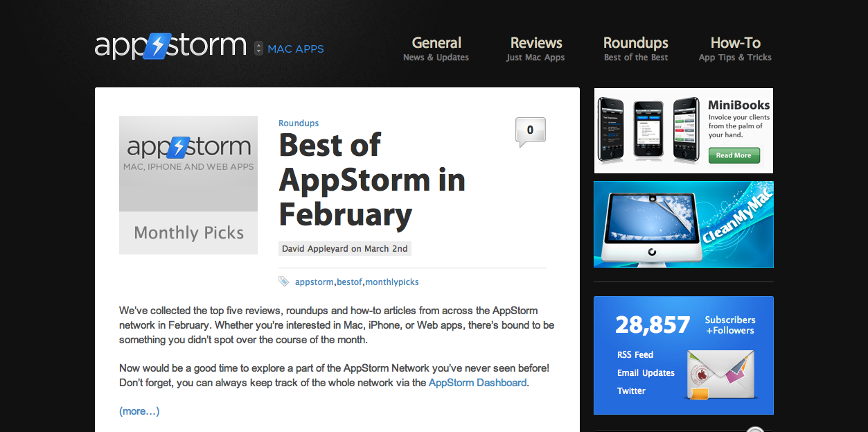The width and height of the screenshot is (868, 432).
Task: Open the Reviews Just Mac Apps menu
Action: 536,49
